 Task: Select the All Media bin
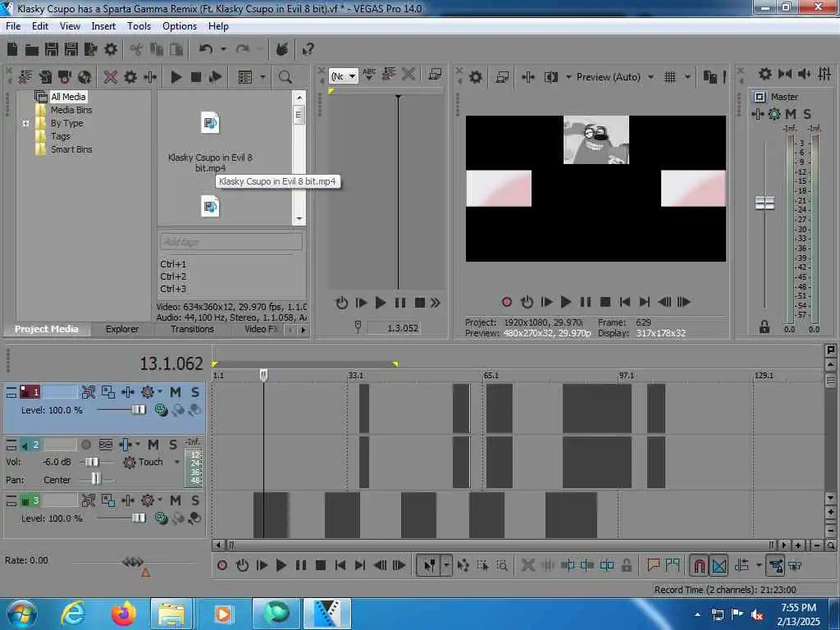tap(68, 97)
